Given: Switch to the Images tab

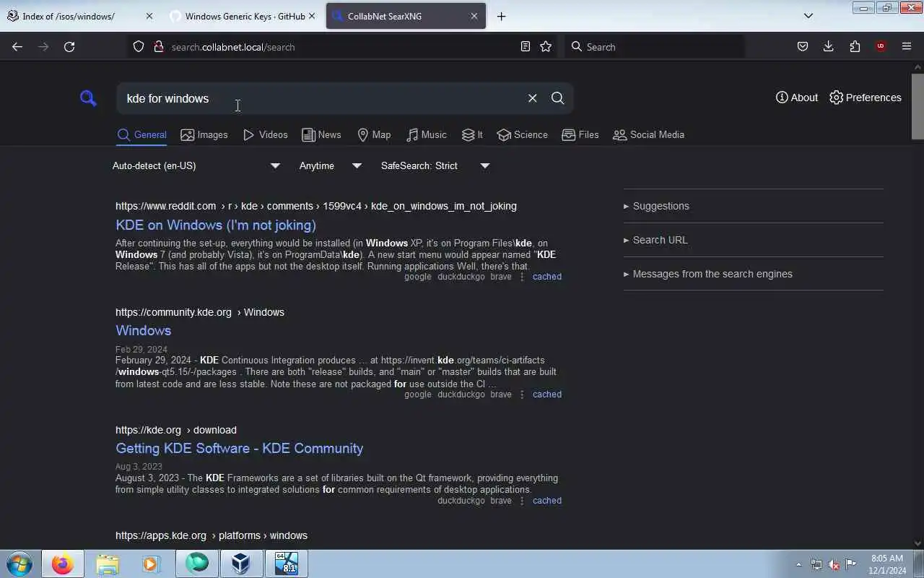Looking at the screenshot, I should pos(204,134).
